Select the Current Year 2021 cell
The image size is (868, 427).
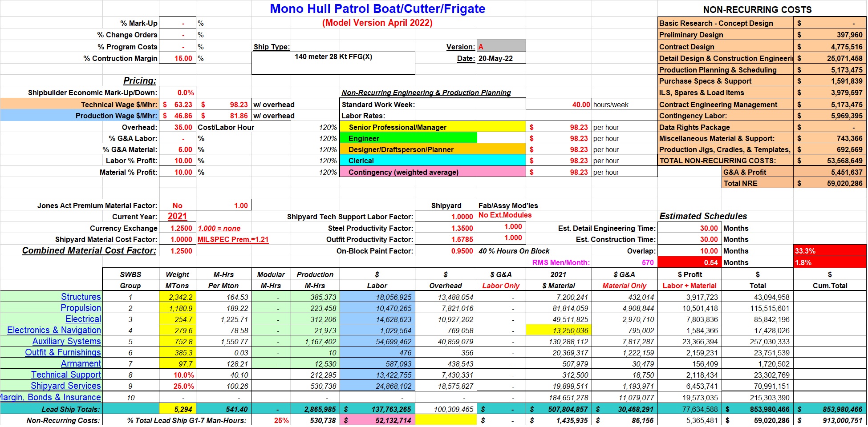tap(178, 217)
